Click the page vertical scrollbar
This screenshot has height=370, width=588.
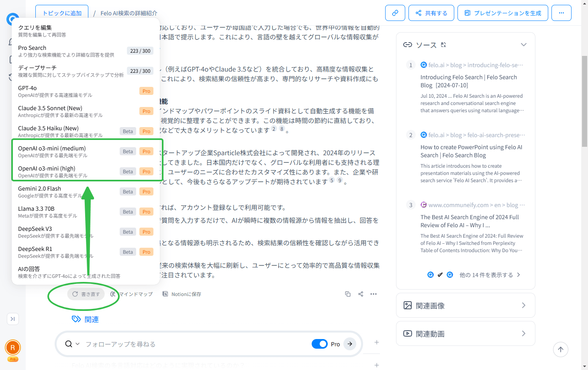(584, 101)
